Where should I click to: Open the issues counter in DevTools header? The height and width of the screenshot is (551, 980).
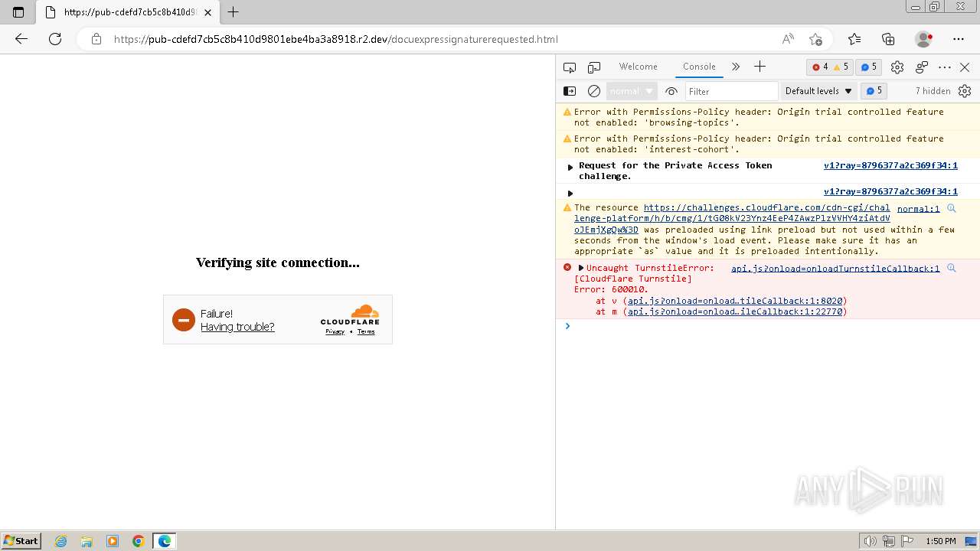point(868,67)
